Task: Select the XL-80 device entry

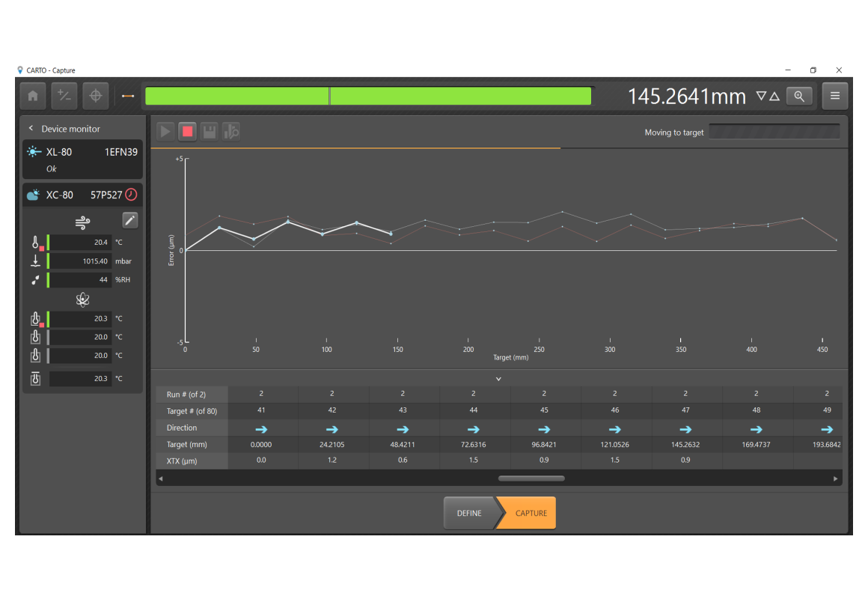Action: 82,159
